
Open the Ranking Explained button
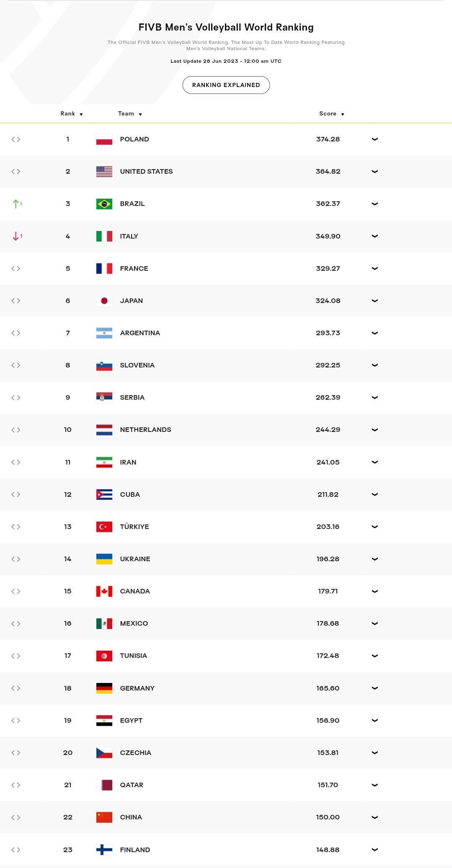click(226, 85)
